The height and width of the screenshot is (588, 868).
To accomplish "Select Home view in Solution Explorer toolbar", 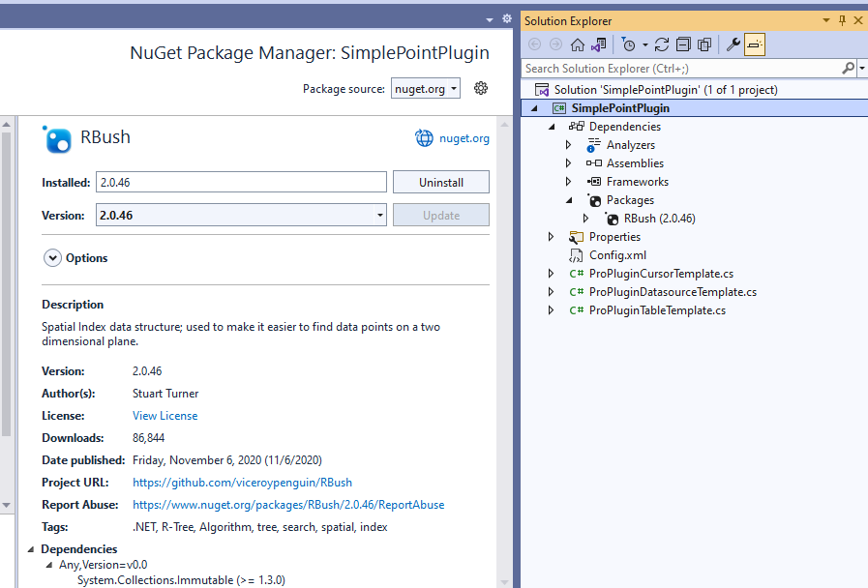I will (578, 44).
